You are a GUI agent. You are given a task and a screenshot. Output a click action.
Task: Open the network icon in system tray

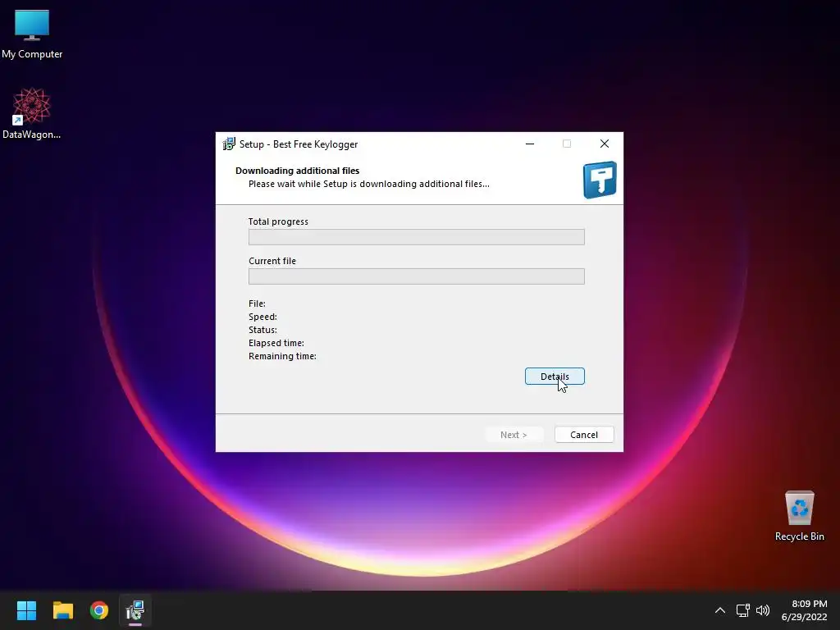[742, 610]
